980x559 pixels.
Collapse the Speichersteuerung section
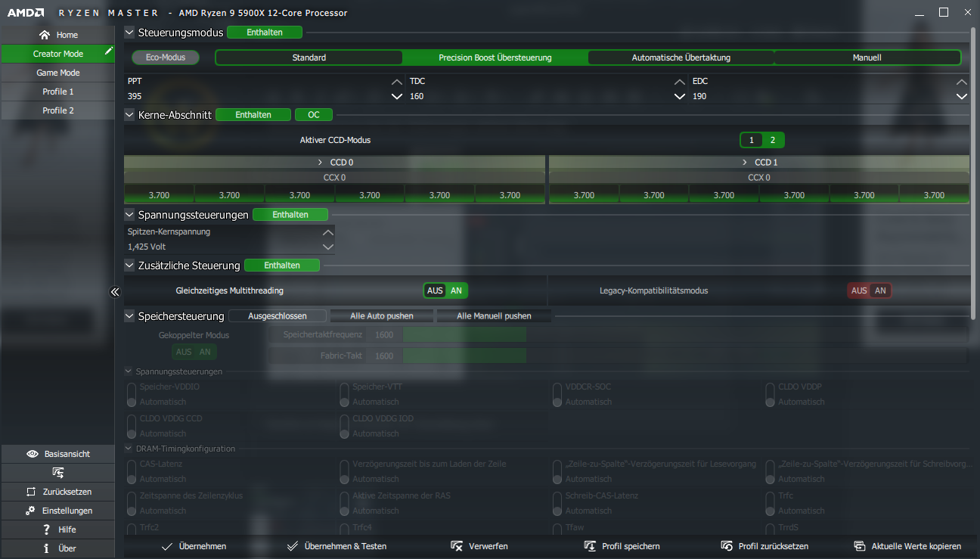129,316
